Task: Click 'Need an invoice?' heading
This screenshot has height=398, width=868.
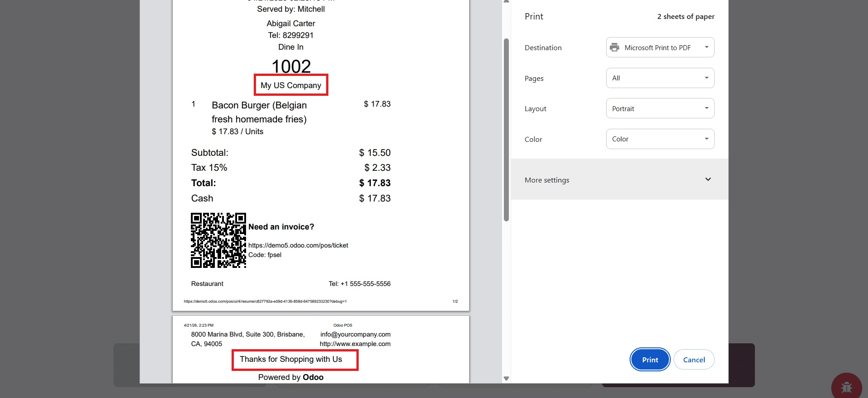Action: click(281, 227)
